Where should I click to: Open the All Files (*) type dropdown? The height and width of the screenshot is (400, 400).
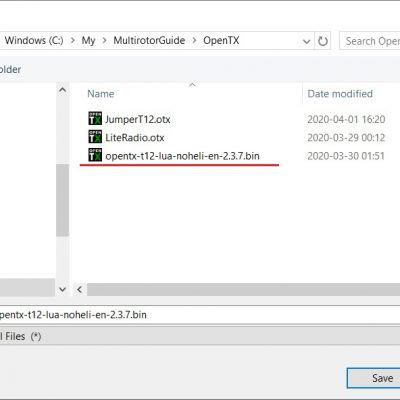click(x=200, y=336)
